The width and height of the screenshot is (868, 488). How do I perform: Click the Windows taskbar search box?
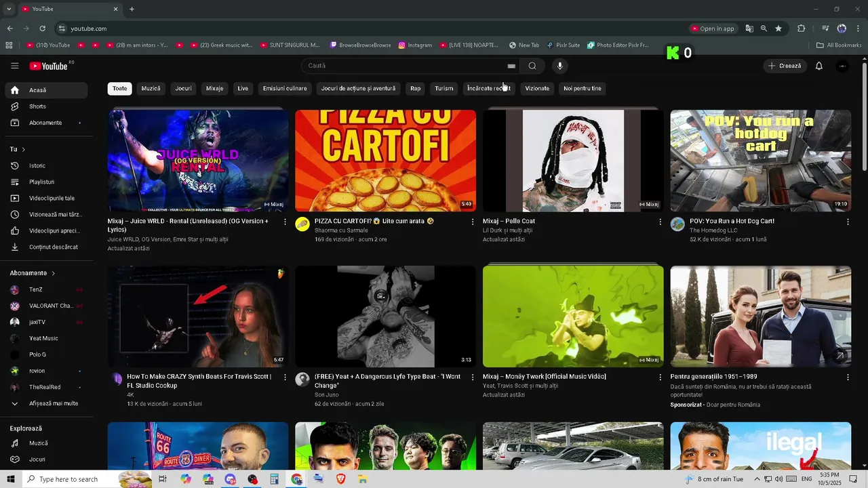pyautogui.click(x=87, y=479)
